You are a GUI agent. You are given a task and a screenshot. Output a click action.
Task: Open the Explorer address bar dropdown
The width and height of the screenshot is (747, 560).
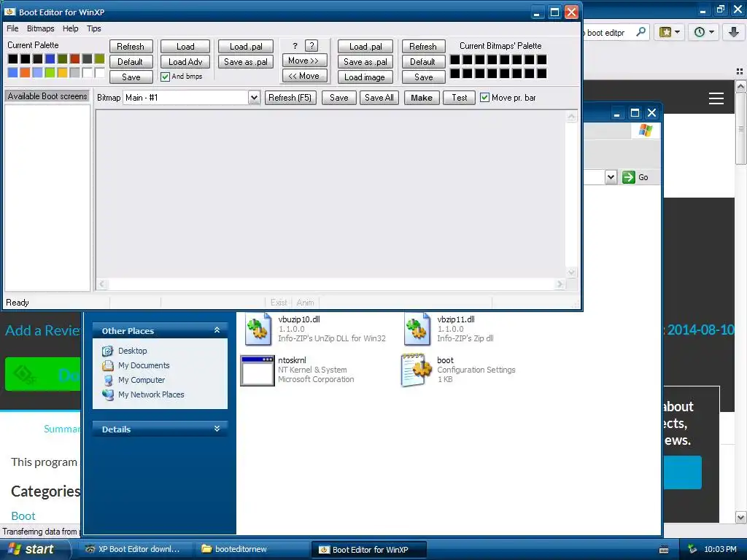click(611, 177)
